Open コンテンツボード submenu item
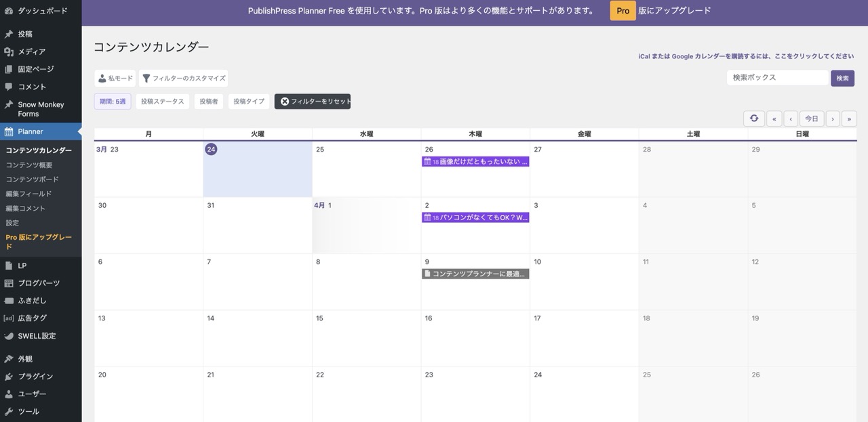This screenshot has height=422, width=868. point(32,180)
